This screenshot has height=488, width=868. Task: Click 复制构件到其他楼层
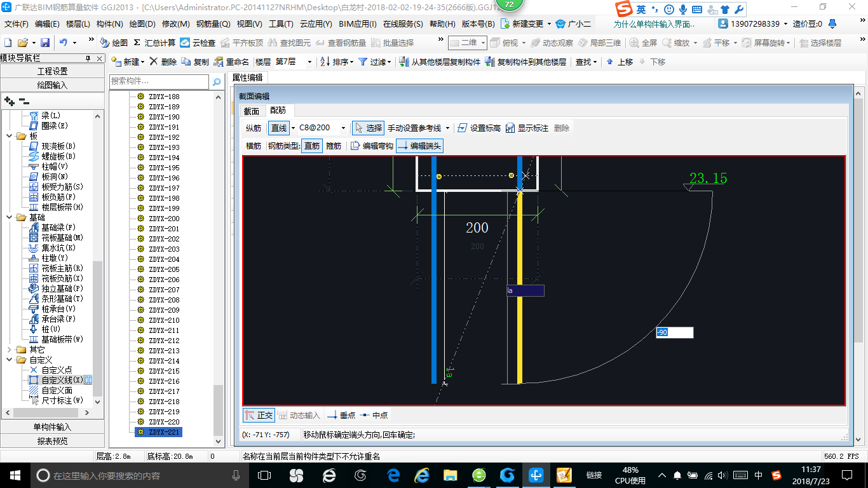pyautogui.click(x=526, y=62)
